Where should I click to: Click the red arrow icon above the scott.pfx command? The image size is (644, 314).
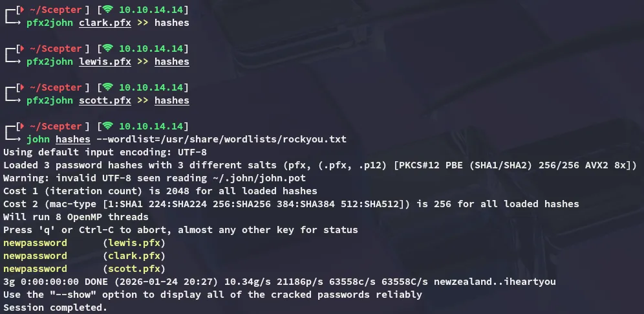click(x=21, y=87)
